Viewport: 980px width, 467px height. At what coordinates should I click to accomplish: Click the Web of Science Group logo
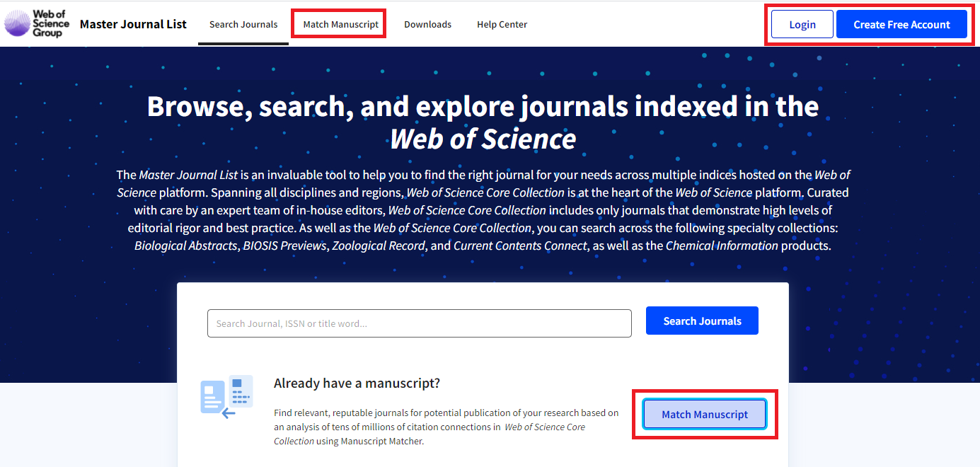tap(38, 23)
